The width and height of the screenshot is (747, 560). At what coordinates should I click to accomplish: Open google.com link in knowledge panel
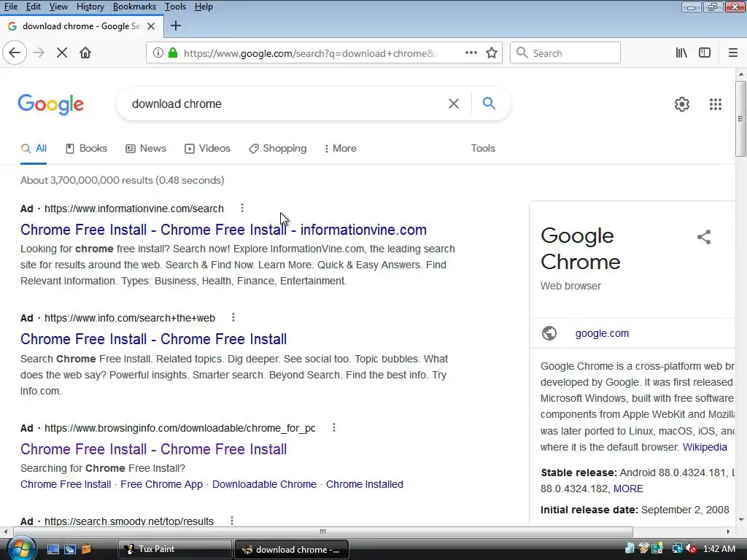coord(602,333)
